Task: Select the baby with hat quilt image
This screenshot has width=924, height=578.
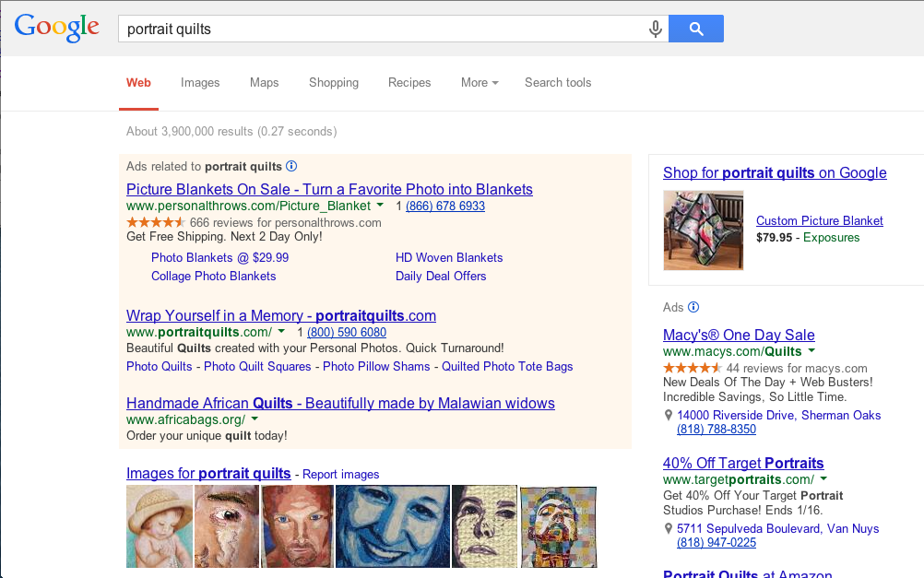Action: pyautogui.click(x=160, y=526)
